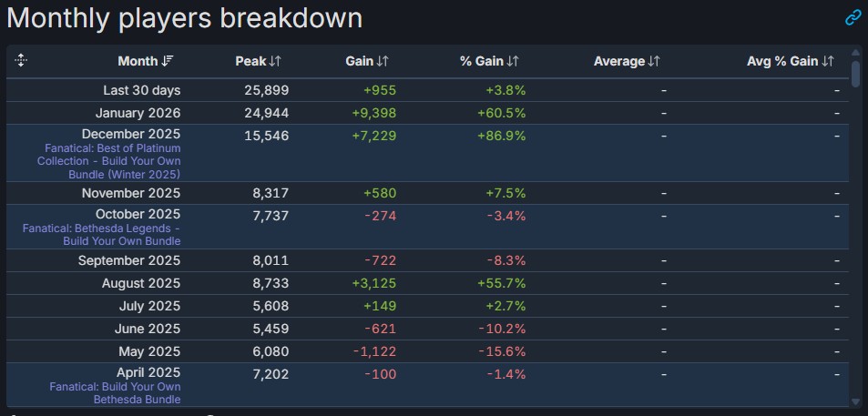Click the Monthly players breakdown heading
Image resolution: width=868 pixels, height=416 pixels.
click(185, 18)
